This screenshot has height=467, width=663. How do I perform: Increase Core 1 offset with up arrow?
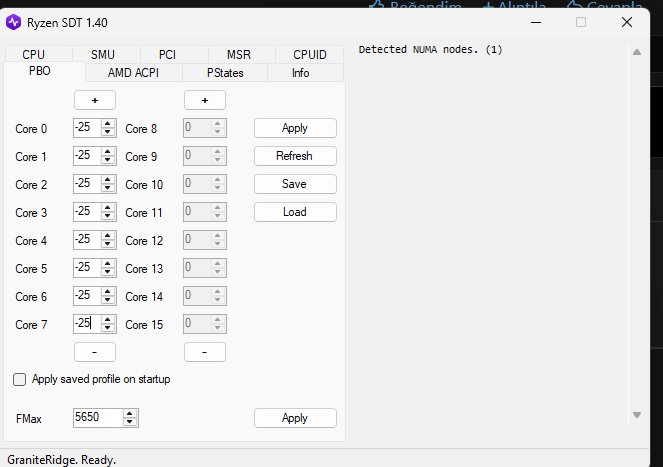(108, 151)
